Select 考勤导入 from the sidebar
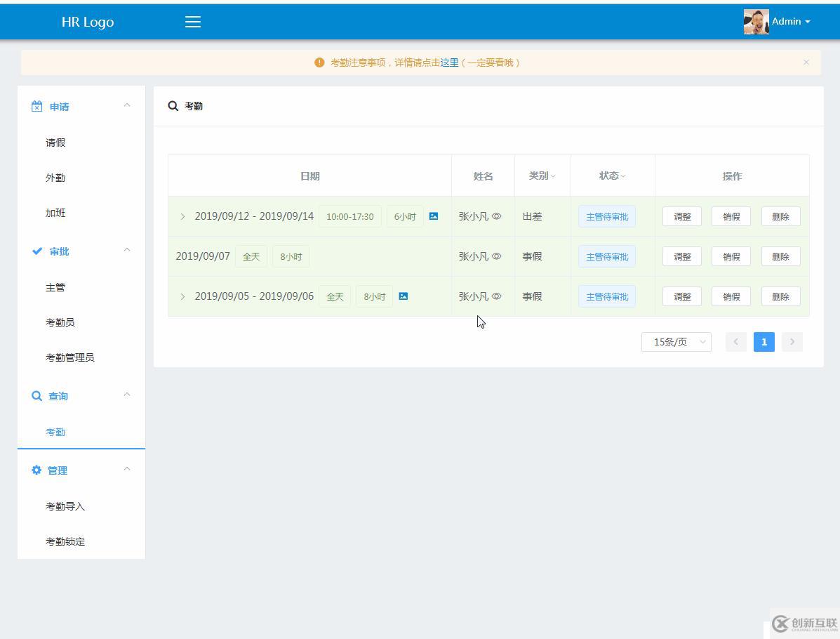This screenshot has width=840, height=639. (65, 506)
